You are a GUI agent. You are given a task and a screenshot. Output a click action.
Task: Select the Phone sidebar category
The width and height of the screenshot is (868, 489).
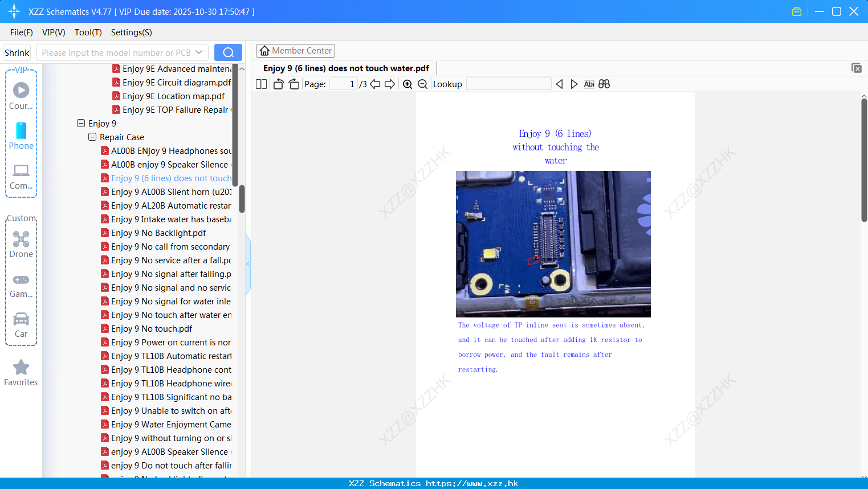(x=21, y=136)
